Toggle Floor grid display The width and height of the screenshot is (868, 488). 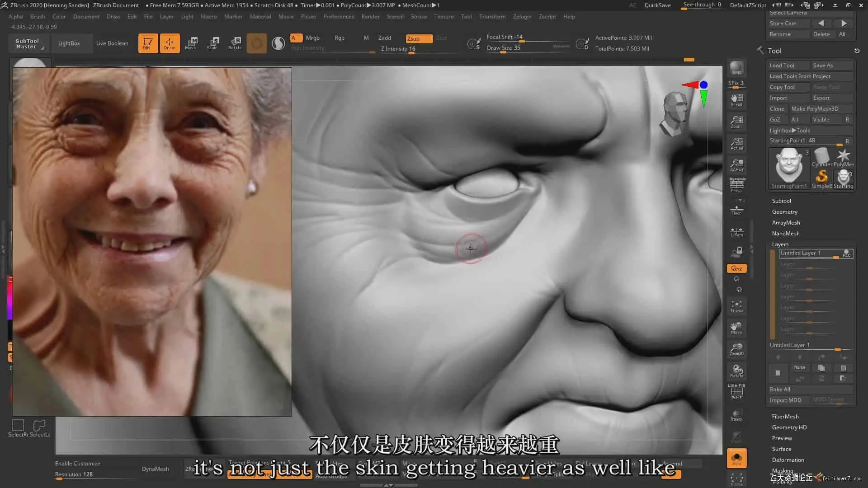pyautogui.click(x=736, y=209)
